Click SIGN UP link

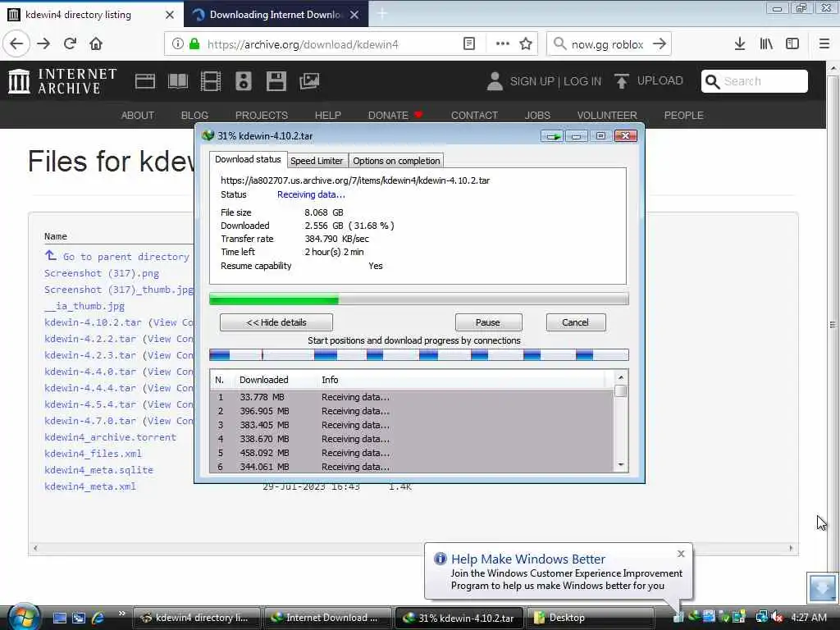coord(532,81)
